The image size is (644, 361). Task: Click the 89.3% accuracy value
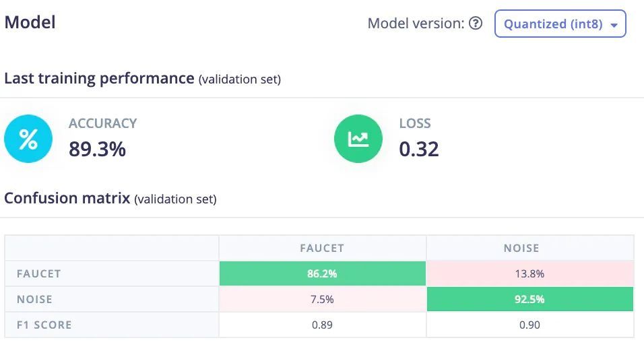click(x=97, y=149)
